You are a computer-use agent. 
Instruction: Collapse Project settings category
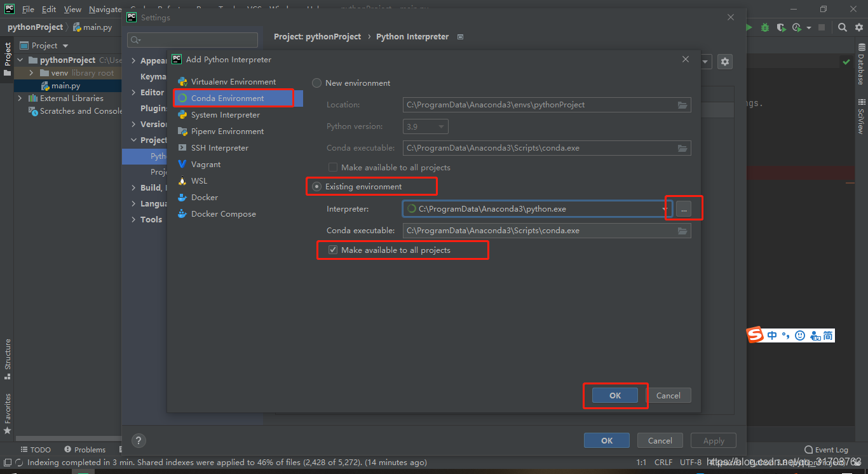pyautogui.click(x=133, y=140)
